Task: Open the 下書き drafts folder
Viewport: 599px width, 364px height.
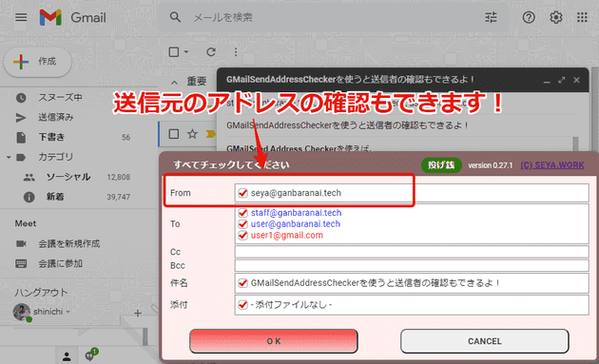Action: 51,137
